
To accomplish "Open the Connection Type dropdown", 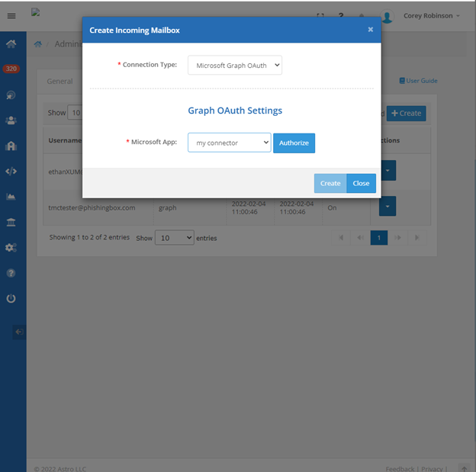I will pyautogui.click(x=235, y=66).
